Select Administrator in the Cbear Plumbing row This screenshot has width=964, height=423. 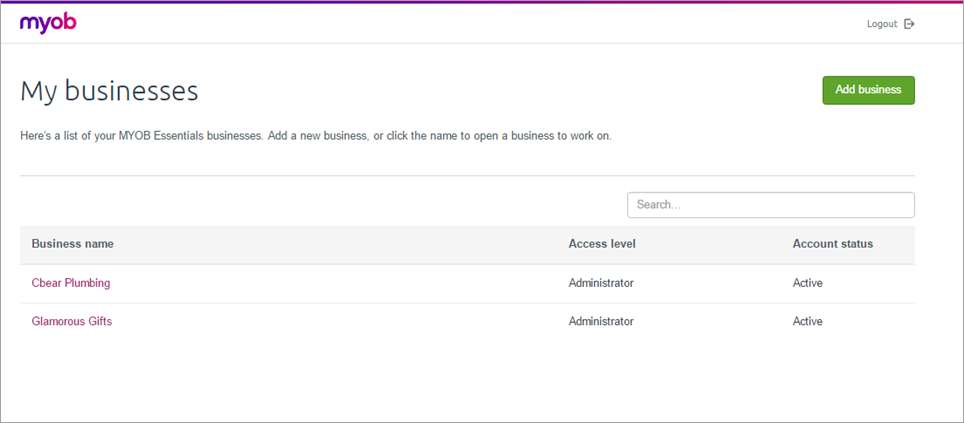tap(601, 283)
